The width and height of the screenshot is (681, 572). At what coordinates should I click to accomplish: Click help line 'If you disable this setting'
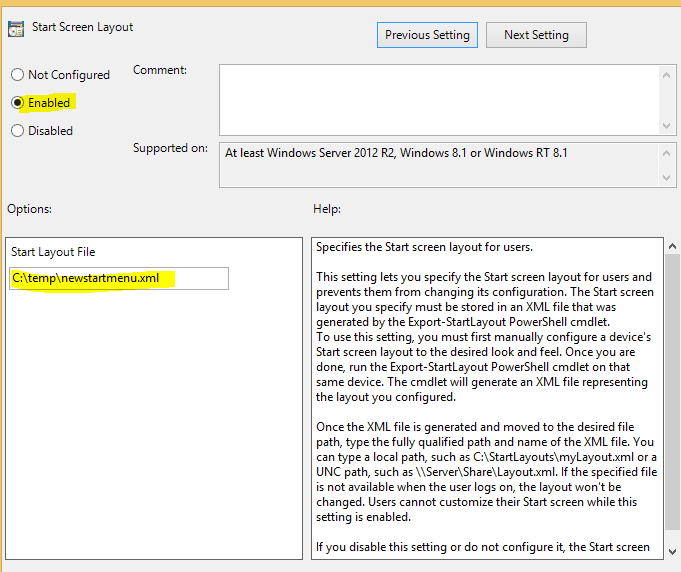tap(483, 547)
